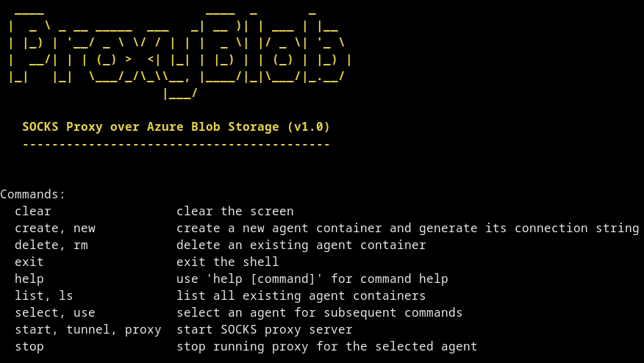
Task: Click the 'delete, rm' command entry
Action: 51,245
